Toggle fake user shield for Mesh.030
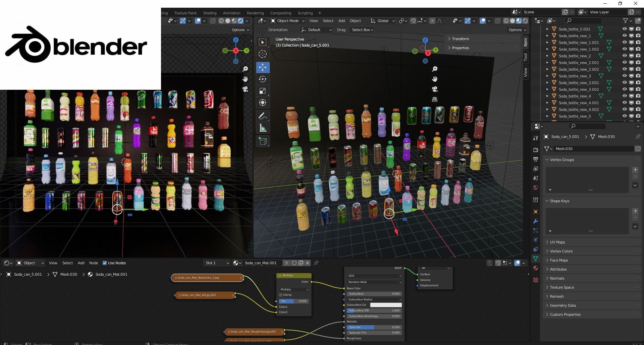This screenshot has width=644, height=345. 638,149
